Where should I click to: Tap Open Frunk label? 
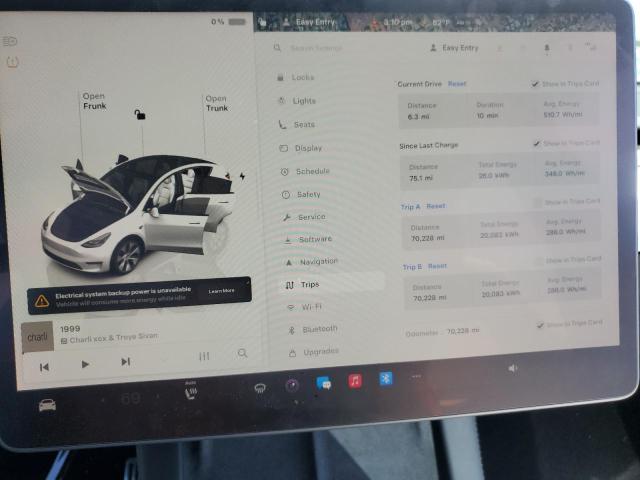pos(94,101)
